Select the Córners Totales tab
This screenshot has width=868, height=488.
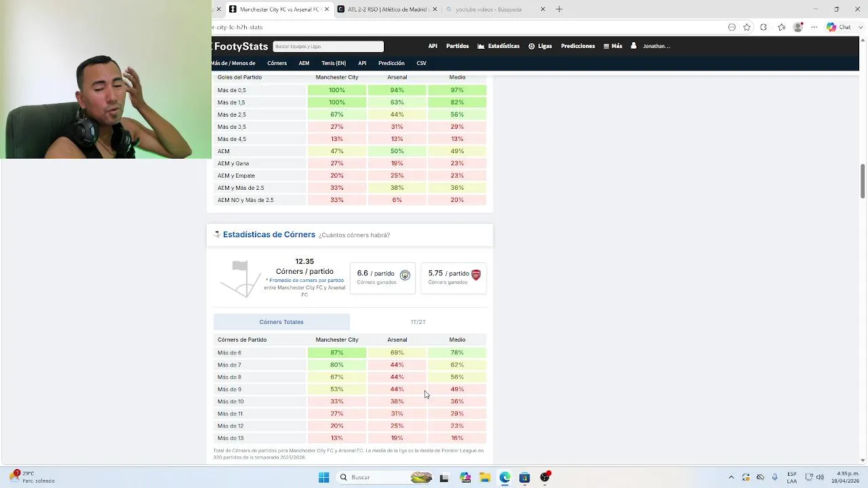281,322
